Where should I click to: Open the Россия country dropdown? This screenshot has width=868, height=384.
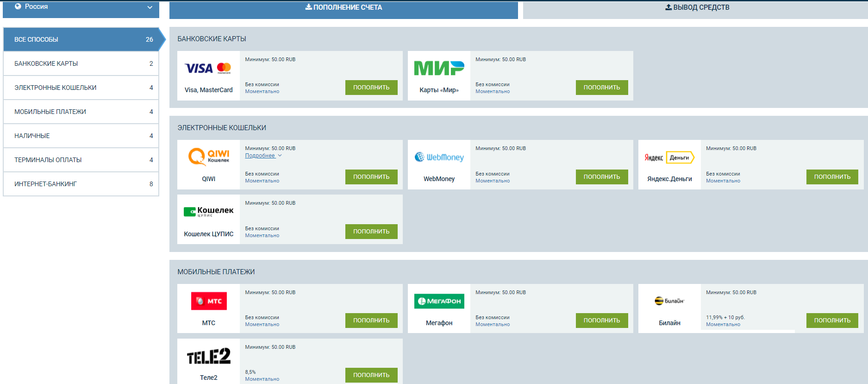pyautogui.click(x=81, y=7)
